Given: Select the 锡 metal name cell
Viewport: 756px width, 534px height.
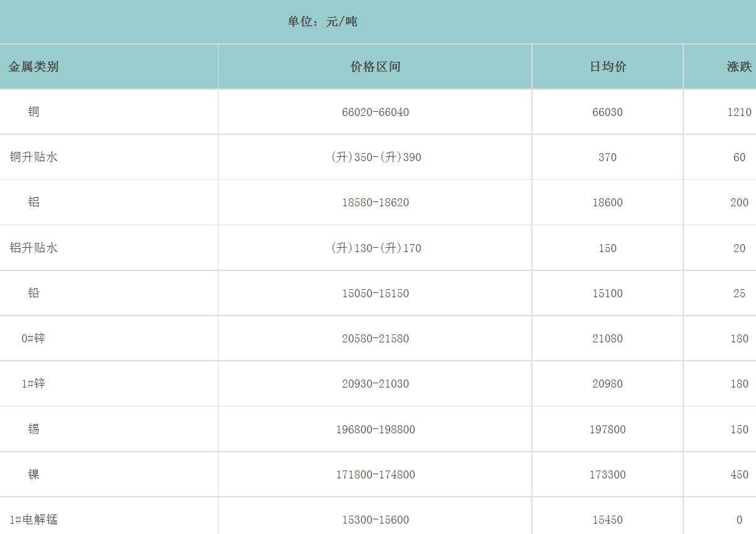Looking at the screenshot, I should tap(34, 430).
